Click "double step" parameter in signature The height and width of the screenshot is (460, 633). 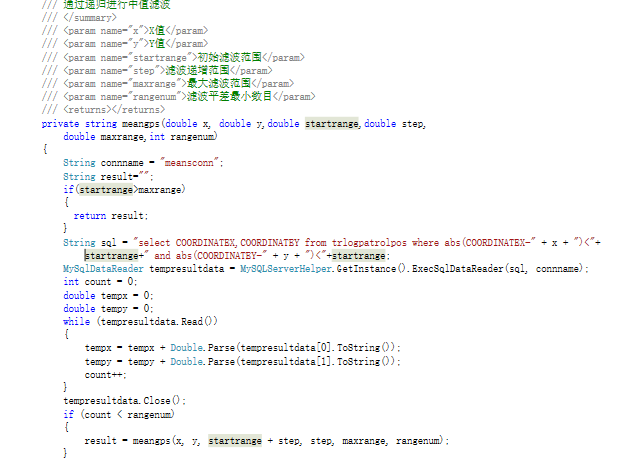(x=395, y=124)
